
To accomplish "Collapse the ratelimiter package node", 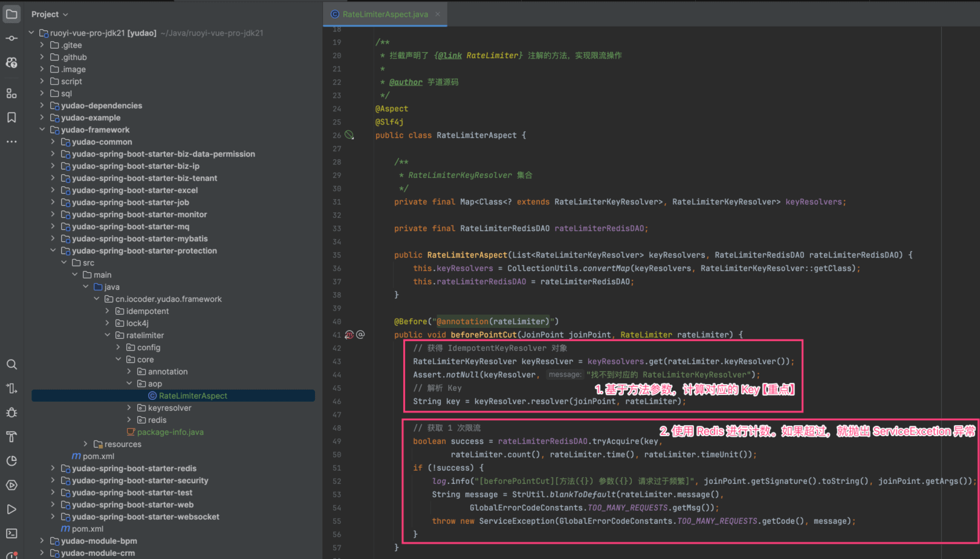I will point(108,335).
